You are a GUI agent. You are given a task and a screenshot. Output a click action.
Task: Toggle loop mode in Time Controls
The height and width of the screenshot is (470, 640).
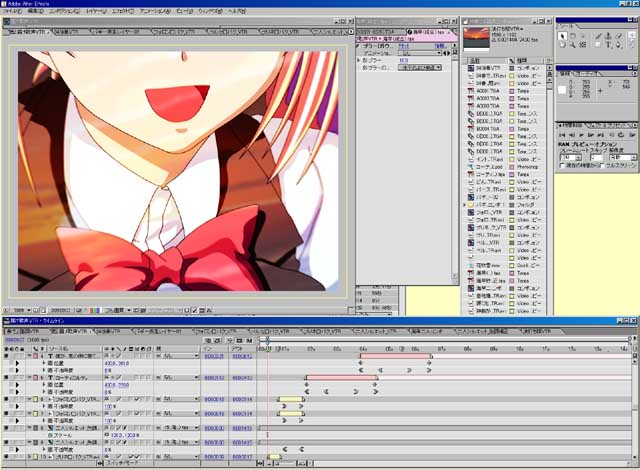click(621, 135)
